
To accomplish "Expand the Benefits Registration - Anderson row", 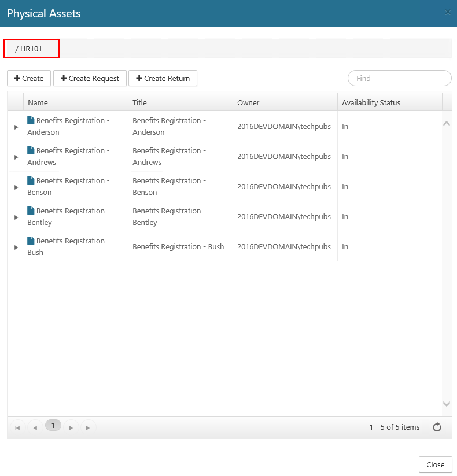I will pyautogui.click(x=16, y=127).
